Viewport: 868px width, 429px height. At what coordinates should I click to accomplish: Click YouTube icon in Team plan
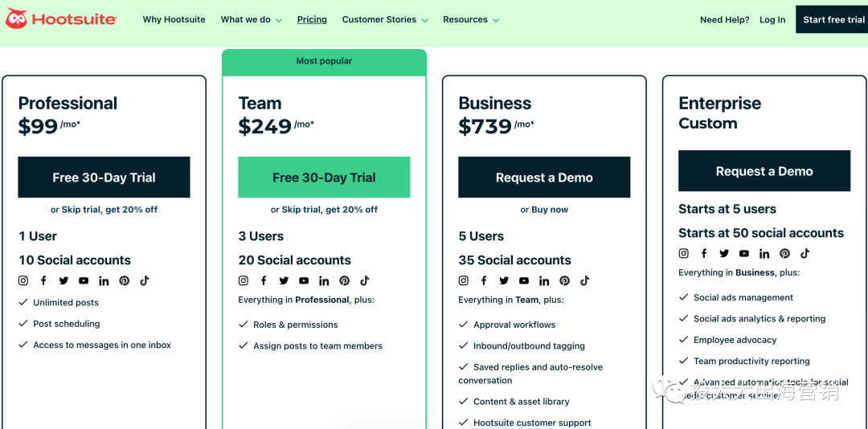coord(304,280)
